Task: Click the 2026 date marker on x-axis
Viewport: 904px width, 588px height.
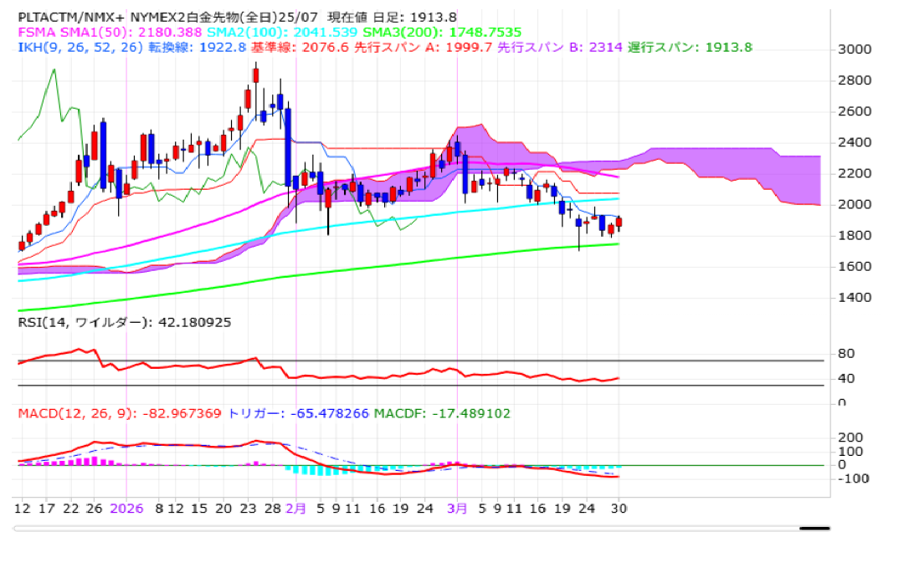Action: click(x=127, y=508)
